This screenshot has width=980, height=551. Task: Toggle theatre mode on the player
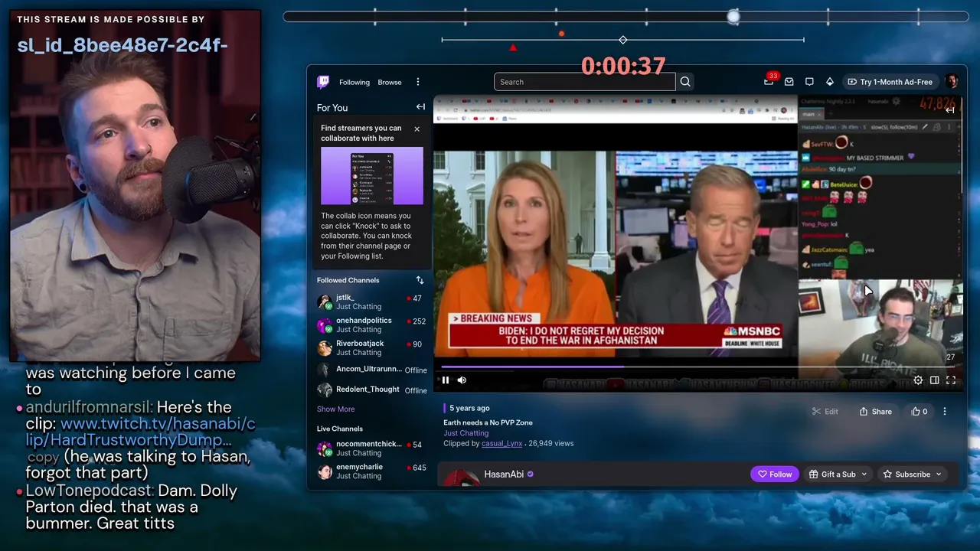click(x=934, y=380)
